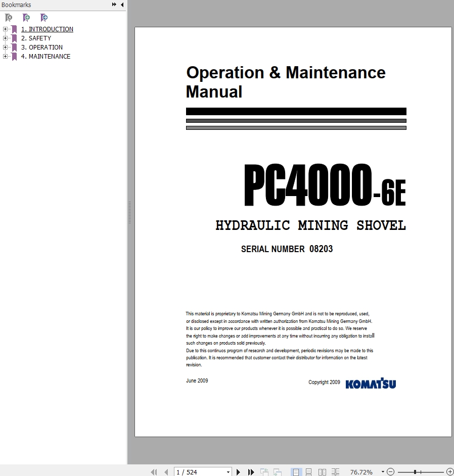Delete bookmark icon in Bookmarks panel

click(9, 18)
